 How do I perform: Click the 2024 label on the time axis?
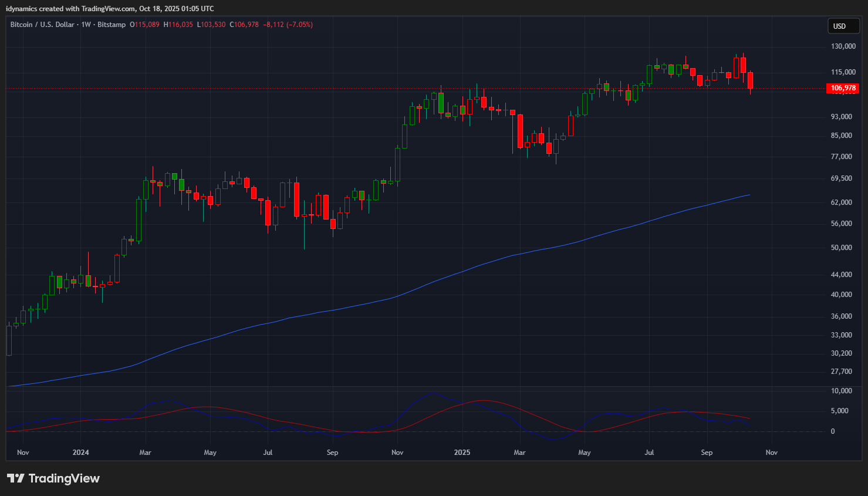[x=80, y=453]
